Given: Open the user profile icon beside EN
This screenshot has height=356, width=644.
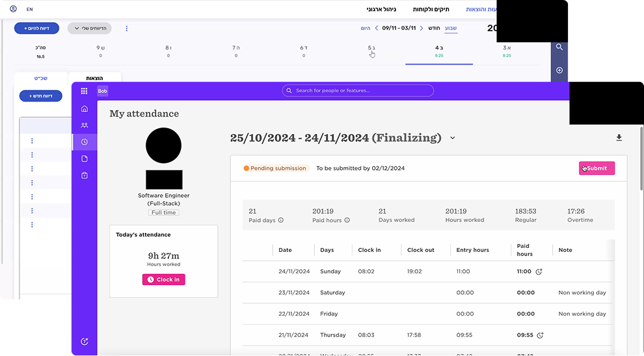Looking at the screenshot, I should tap(14, 10).
